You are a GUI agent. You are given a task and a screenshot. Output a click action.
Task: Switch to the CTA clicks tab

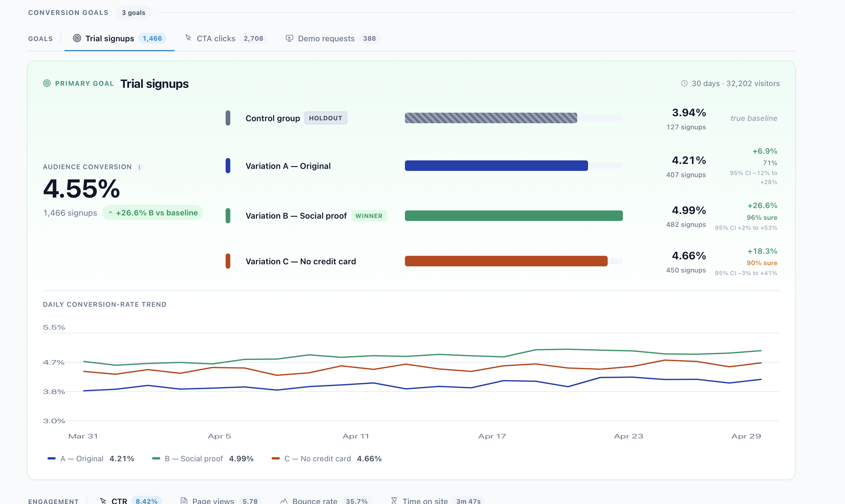pyautogui.click(x=226, y=38)
